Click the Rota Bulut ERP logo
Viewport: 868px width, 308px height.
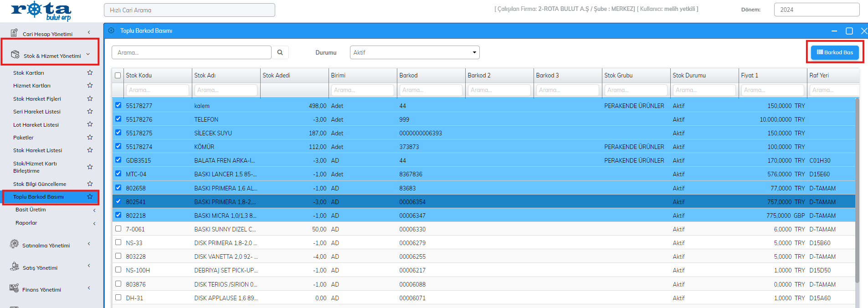(x=41, y=11)
